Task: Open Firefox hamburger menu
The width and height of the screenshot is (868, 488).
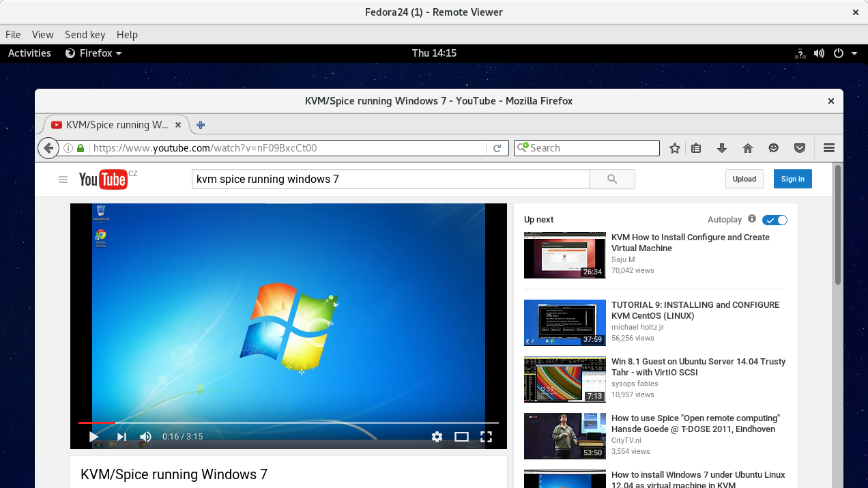Action: pos(829,148)
